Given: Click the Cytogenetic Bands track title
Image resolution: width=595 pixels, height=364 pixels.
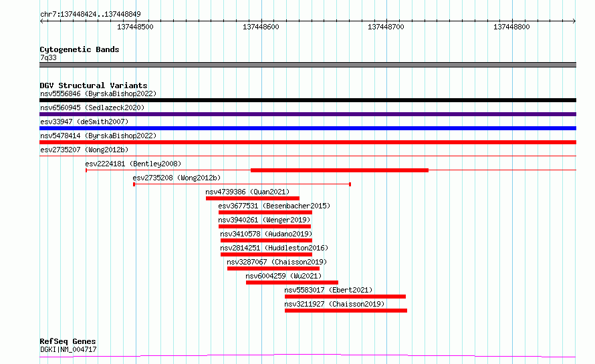Looking at the screenshot, I should 80,49.
